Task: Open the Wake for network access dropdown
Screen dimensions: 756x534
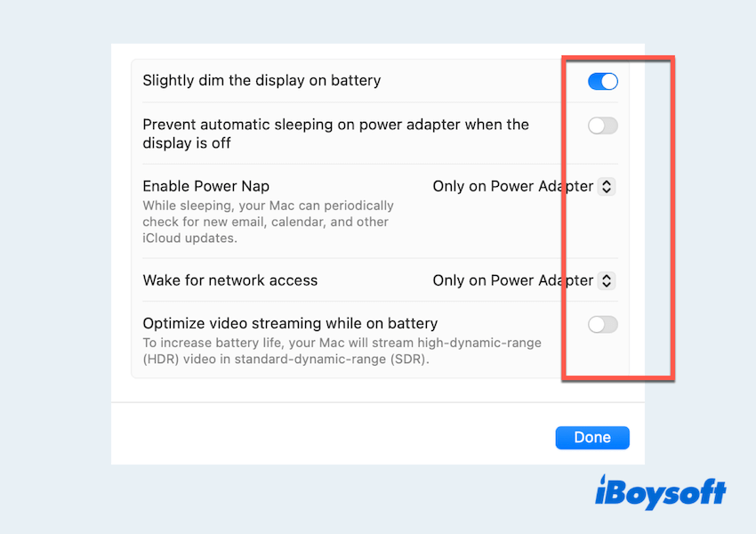Action: [524, 280]
